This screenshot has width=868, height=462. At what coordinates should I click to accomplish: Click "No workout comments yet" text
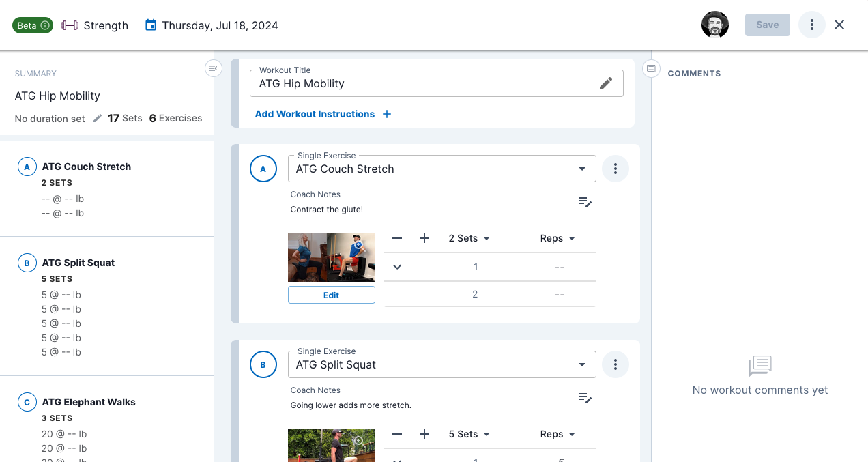point(760,390)
